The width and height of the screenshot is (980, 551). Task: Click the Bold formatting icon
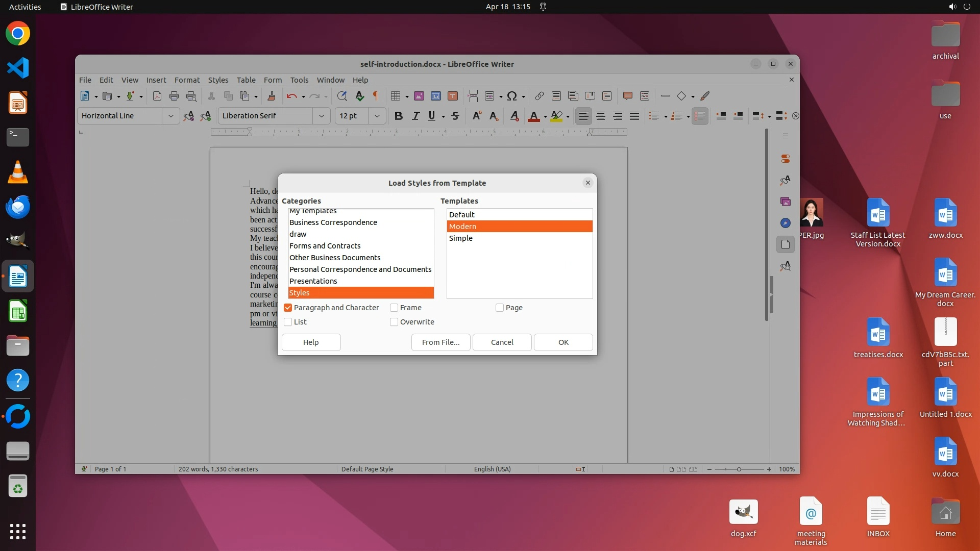pyautogui.click(x=399, y=116)
